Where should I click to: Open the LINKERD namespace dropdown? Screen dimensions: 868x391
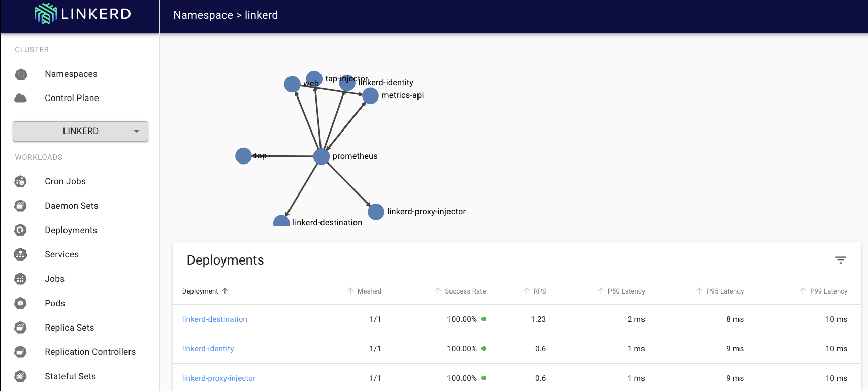coord(80,131)
